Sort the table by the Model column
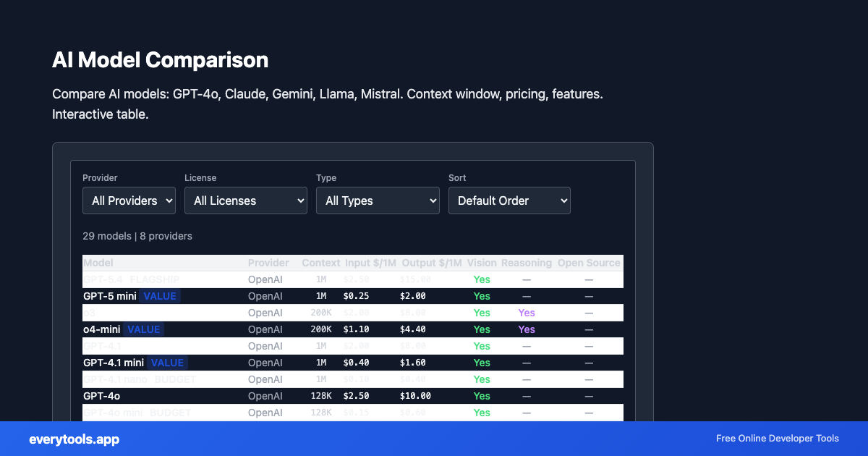The image size is (868, 456). (98, 263)
